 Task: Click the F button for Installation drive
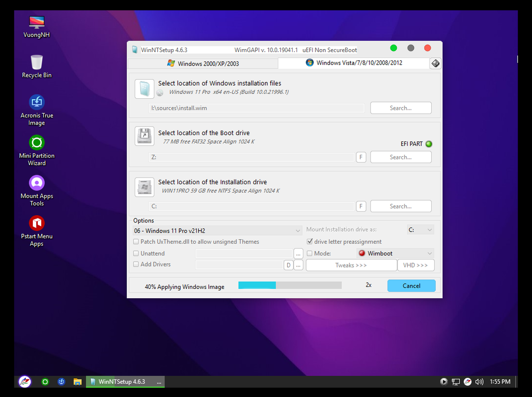point(361,206)
